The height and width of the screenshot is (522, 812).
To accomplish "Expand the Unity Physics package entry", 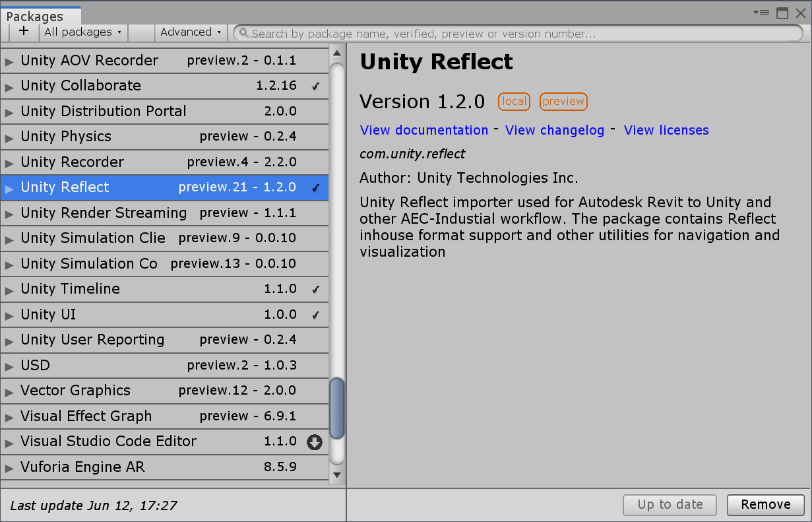I will click(8, 137).
